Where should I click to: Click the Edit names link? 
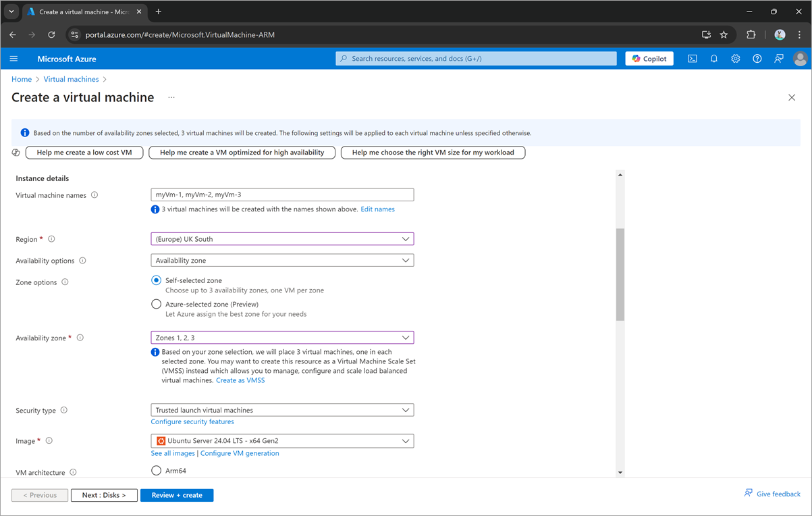click(377, 209)
